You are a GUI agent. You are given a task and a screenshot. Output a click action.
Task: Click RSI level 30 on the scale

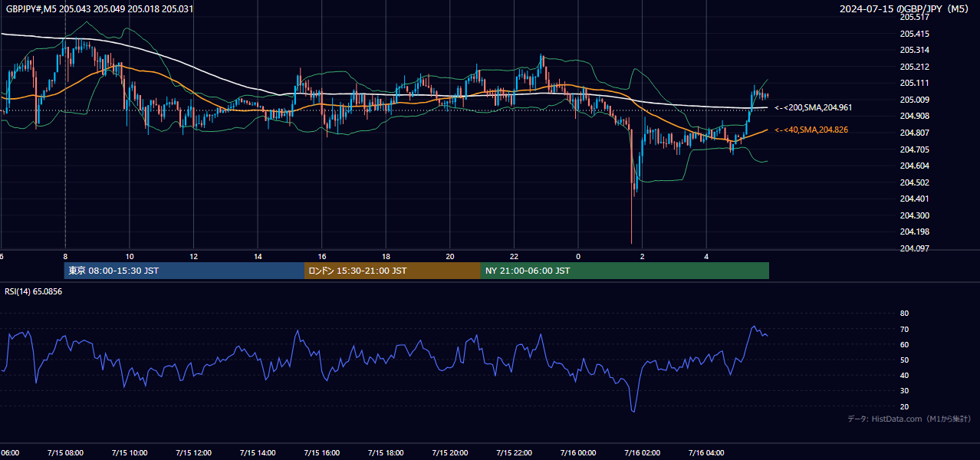(904, 391)
